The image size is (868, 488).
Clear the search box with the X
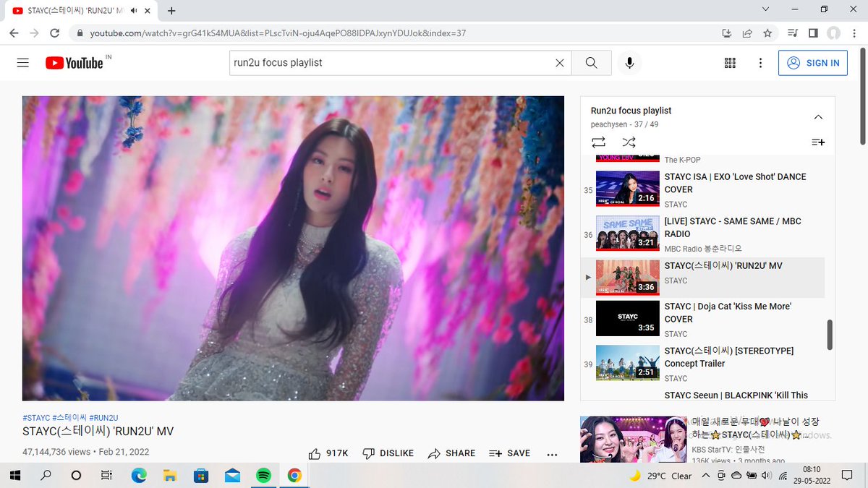[559, 63]
